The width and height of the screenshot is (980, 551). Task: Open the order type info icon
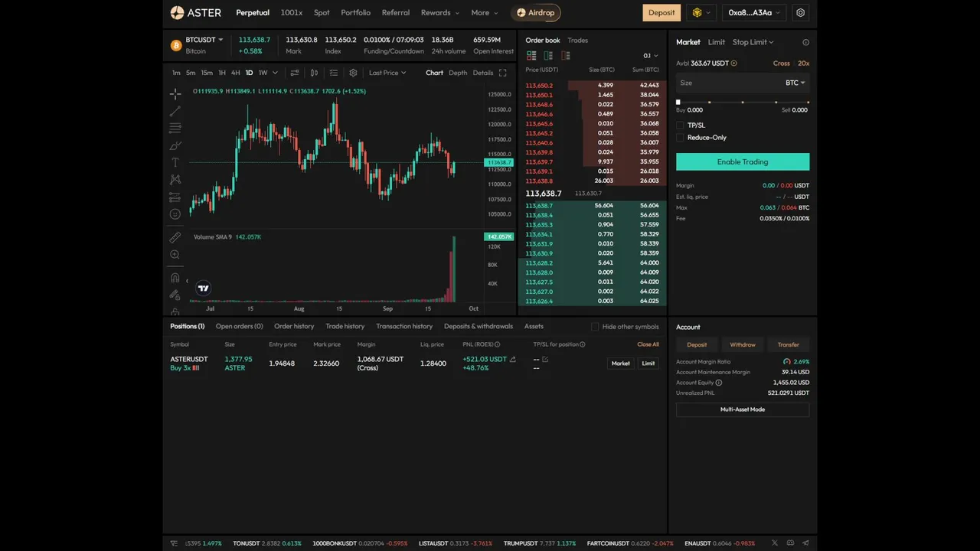(805, 43)
